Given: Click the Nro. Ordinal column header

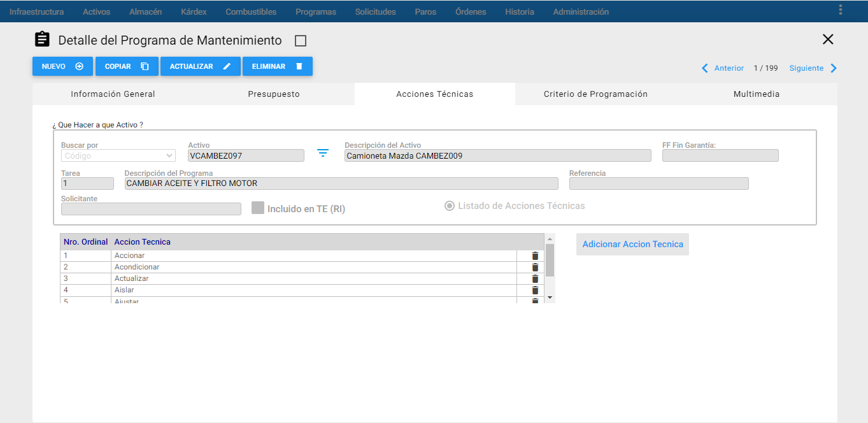Looking at the screenshot, I should [x=86, y=242].
